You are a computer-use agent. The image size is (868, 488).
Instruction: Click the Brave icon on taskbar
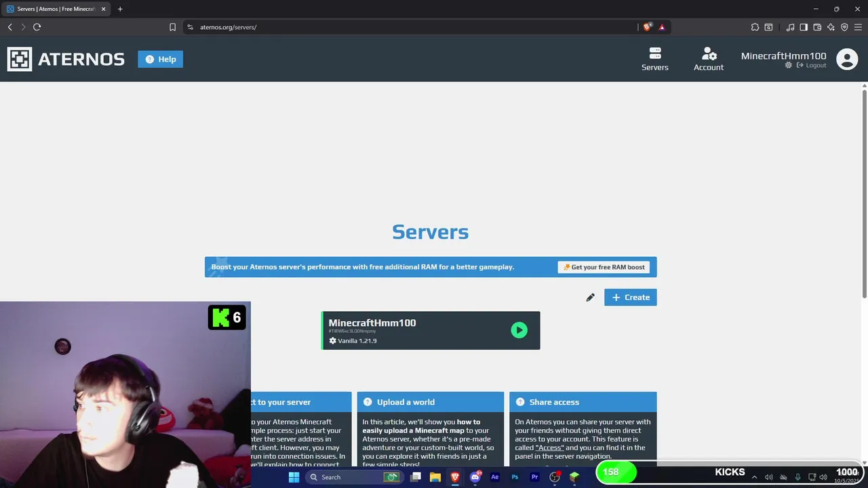click(x=455, y=477)
